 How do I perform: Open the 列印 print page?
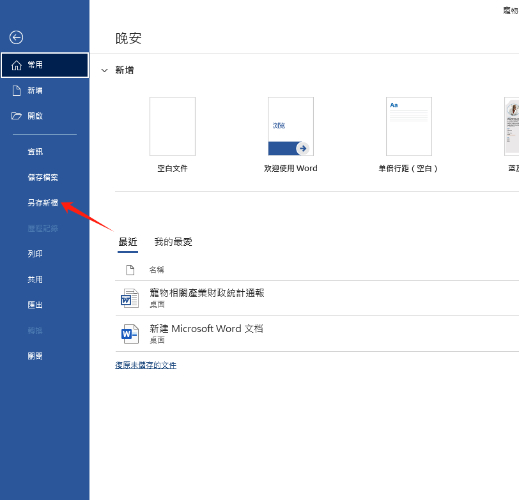click(35, 254)
